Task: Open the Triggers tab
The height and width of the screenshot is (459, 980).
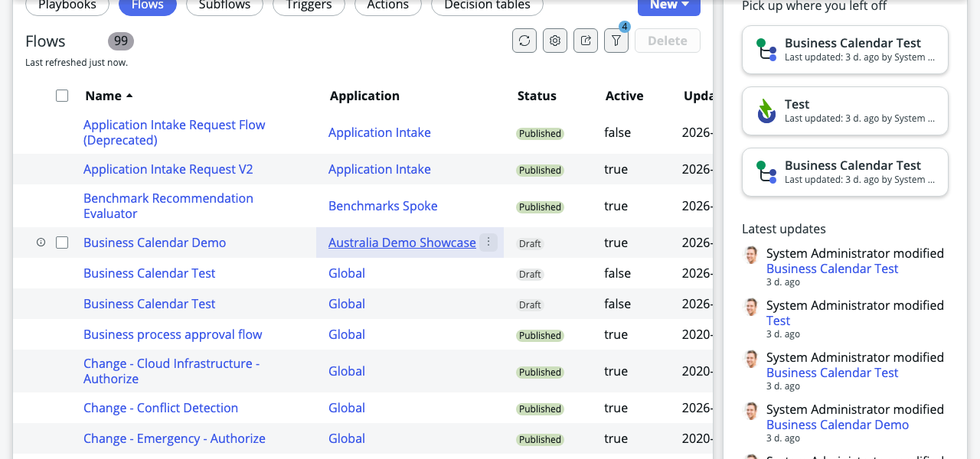Action: (x=309, y=5)
